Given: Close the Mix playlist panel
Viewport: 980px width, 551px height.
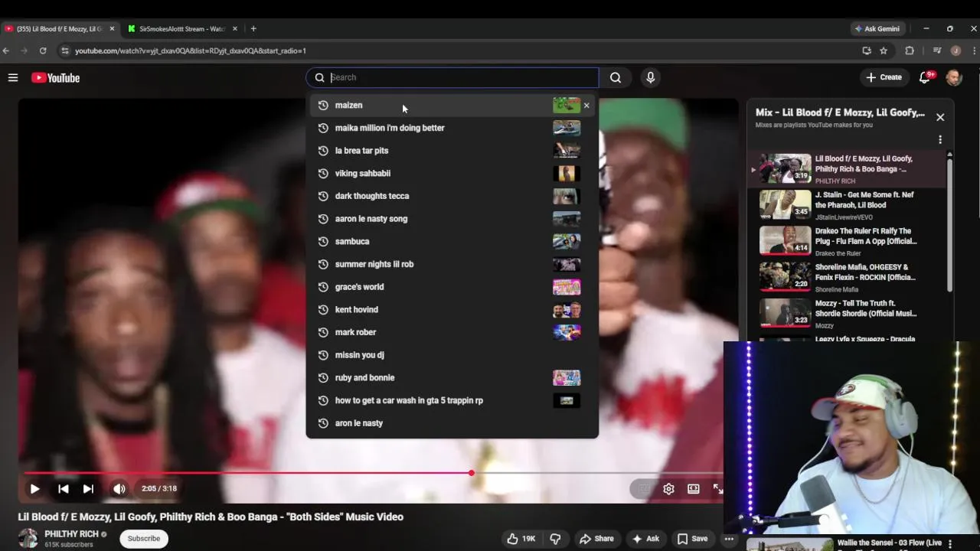Looking at the screenshot, I should [x=940, y=117].
